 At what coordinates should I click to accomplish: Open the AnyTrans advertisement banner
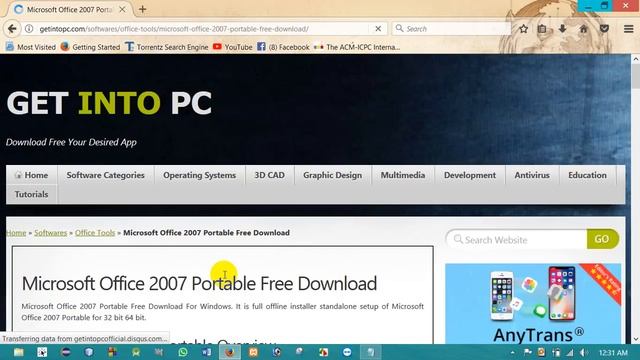point(533,304)
